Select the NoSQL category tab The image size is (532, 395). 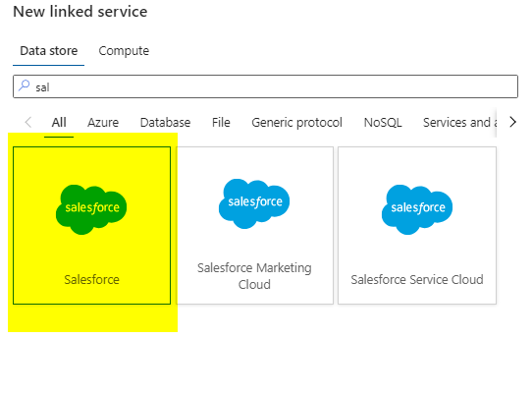[383, 122]
